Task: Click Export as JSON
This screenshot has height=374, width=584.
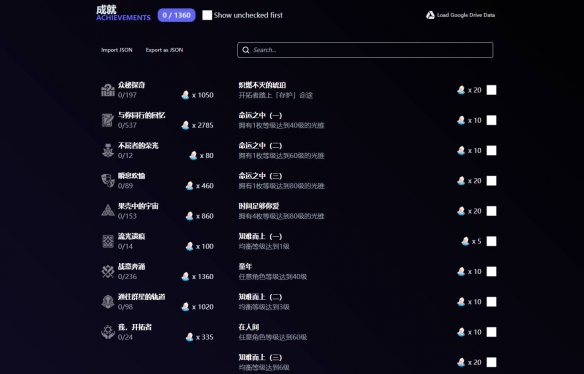Action: pyautogui.click(x=164, y=50)
